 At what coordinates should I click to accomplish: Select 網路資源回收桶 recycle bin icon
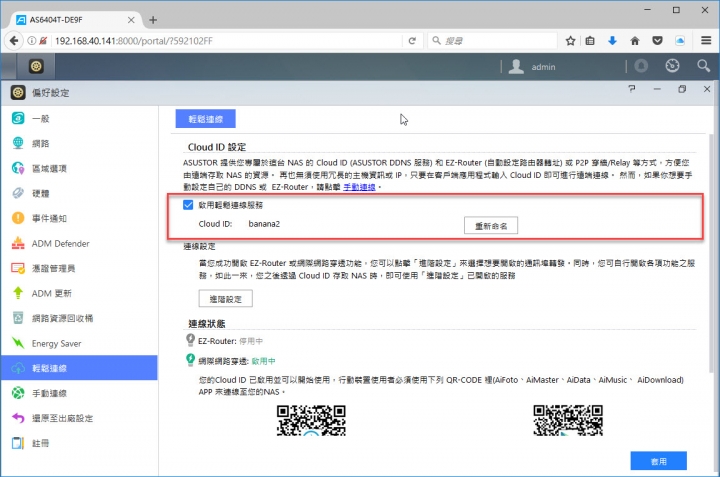[18, 318]
